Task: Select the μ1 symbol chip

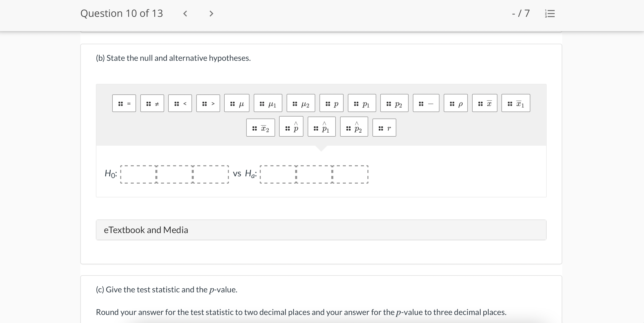Action: (x=268, y=103)
